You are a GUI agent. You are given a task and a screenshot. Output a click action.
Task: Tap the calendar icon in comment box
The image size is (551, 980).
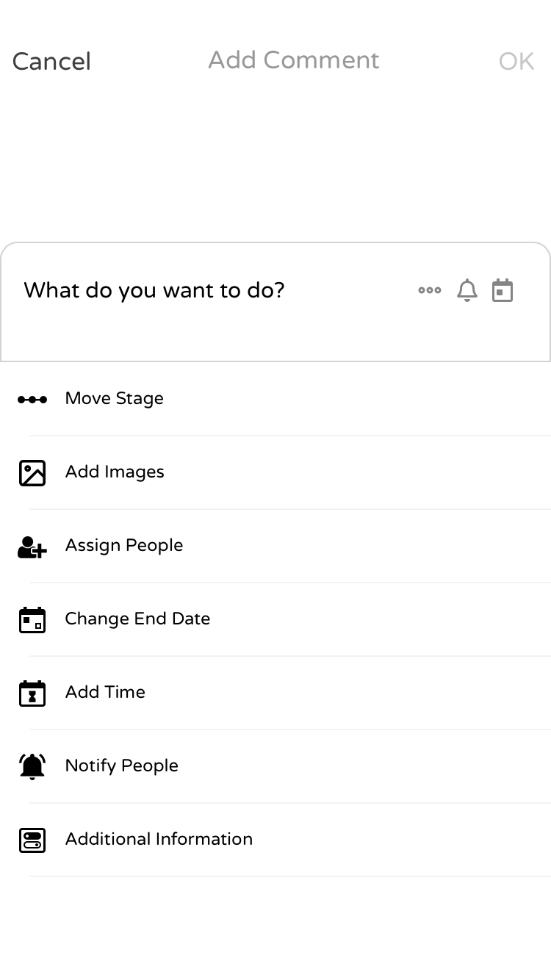tap(503, 290)
